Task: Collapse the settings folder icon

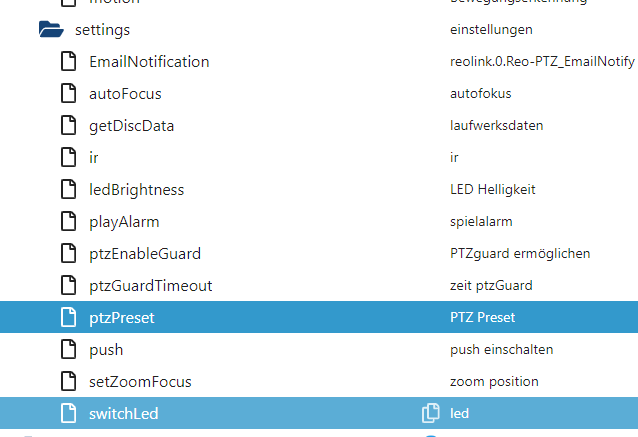Action: pyautogui.click(x=51, y=29)
